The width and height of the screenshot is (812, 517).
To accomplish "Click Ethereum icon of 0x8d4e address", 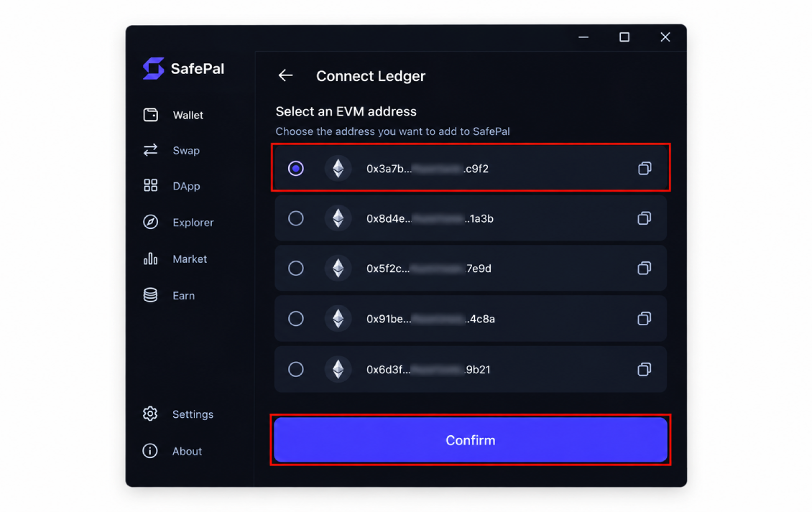I will [338, 218].
